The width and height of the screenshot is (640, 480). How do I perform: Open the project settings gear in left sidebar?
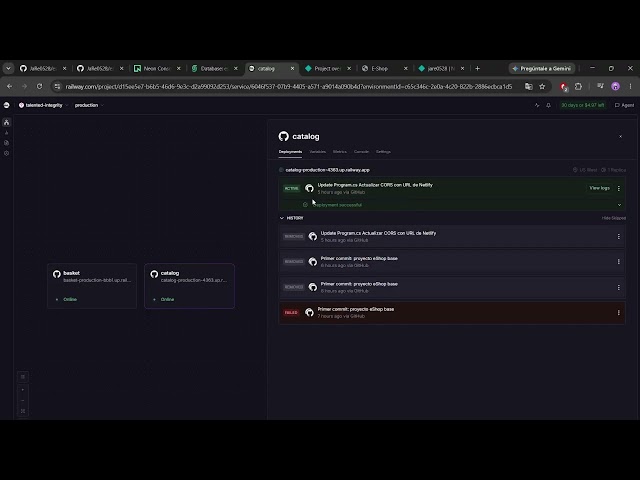click(7, 153)
